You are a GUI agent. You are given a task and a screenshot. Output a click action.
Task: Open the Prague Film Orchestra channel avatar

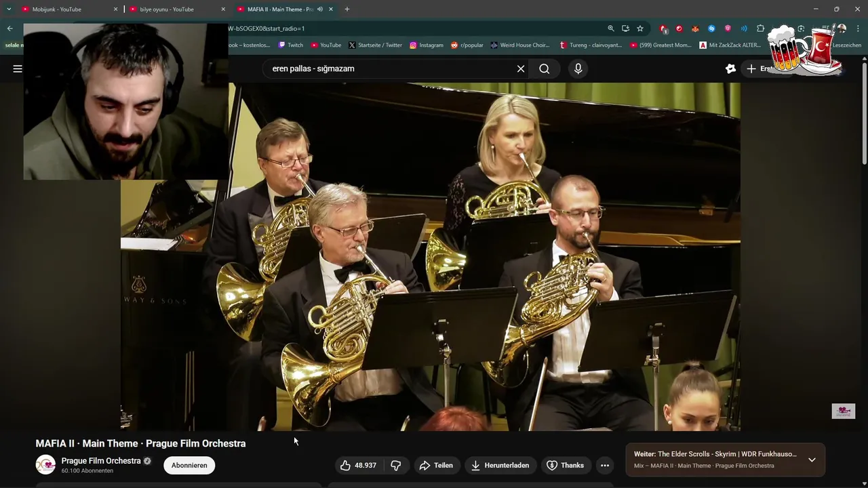(x=45, y=465)
